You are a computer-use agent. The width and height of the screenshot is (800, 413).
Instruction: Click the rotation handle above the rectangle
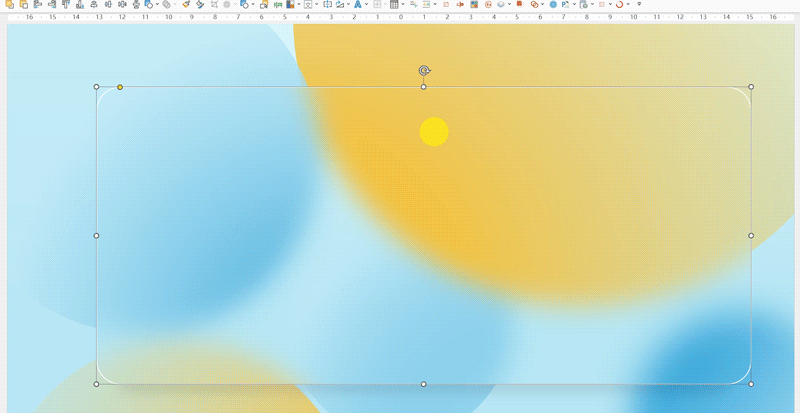[424, 70]
